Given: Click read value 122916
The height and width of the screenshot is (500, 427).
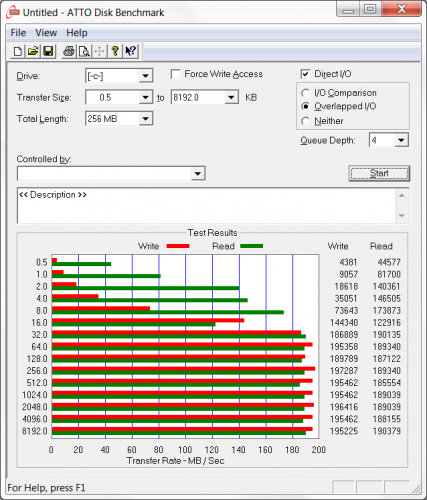Looking at the screenshot, I should click(x=387, y=323).
